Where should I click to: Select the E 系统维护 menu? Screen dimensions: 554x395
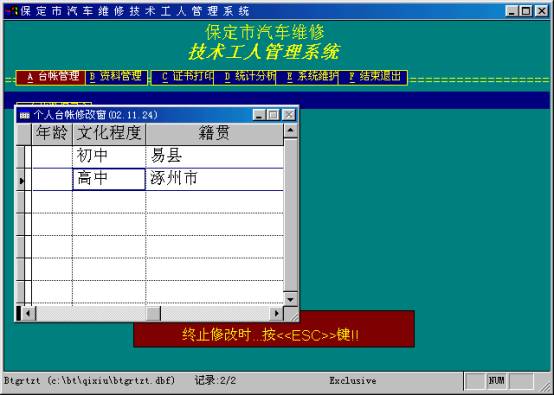click(307, 77)
